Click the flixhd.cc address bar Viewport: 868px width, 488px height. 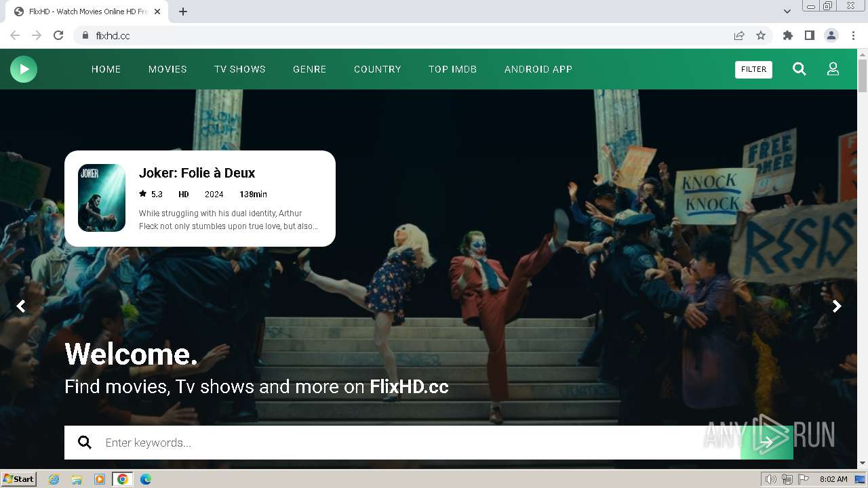pos(407,35)
